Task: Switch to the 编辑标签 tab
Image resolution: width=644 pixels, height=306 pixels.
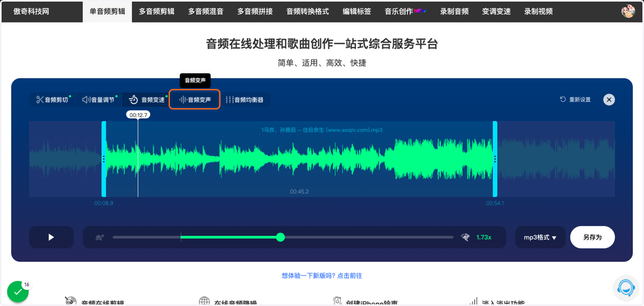Action: coord(357,11)
